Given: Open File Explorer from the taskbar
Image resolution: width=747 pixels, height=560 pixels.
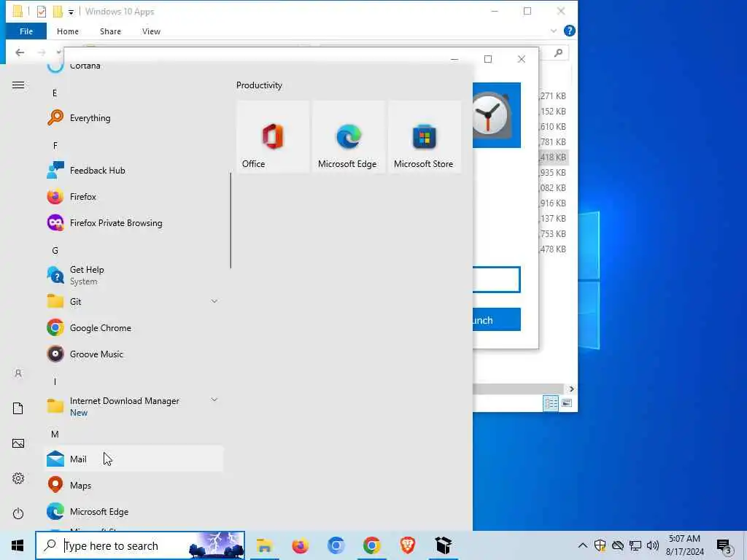Looking at the screenshot, I should tap(264, 545).
